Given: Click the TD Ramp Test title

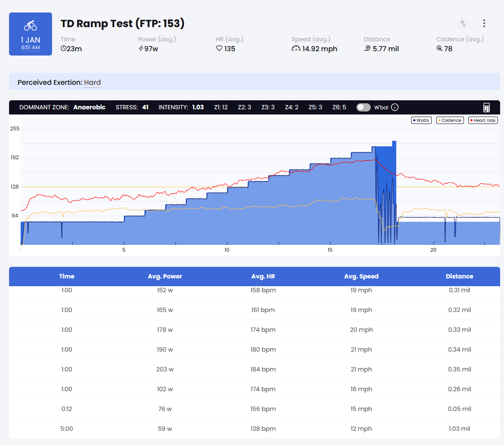Looking at the screenshot, I should pos(123,23).
